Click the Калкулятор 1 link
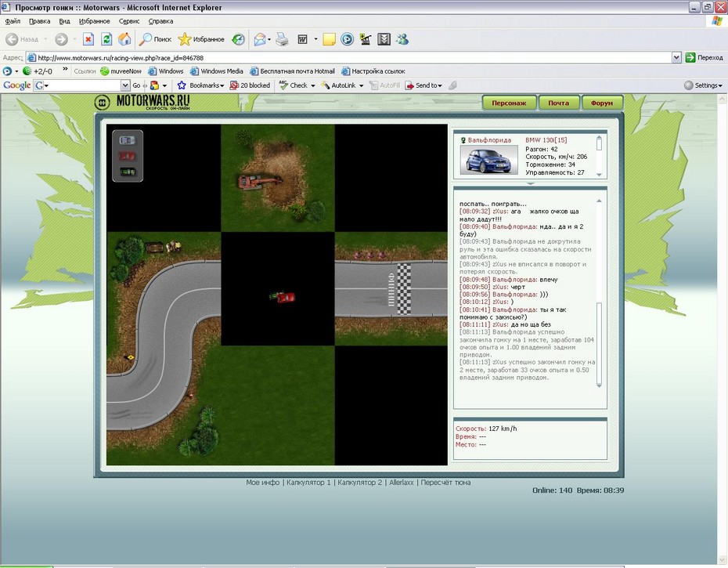The height and width of the screenshot is (568, 728). [x=308, y=483]
